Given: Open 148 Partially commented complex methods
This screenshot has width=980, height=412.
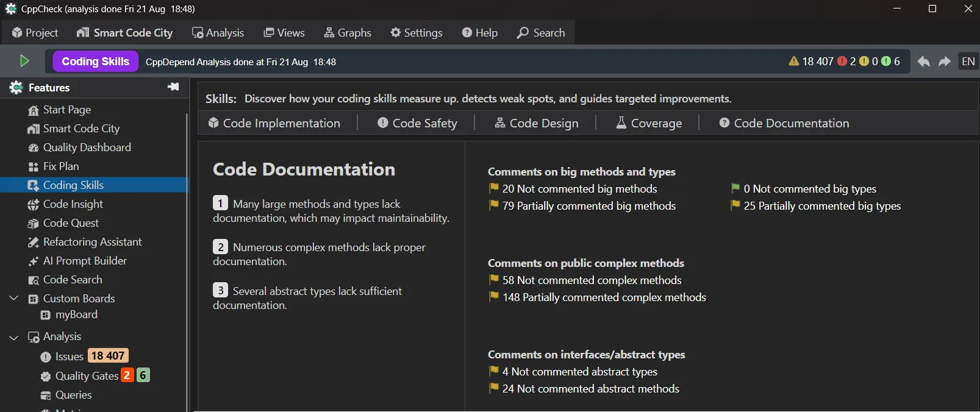Looking at the screenshot, I should 604,297.
